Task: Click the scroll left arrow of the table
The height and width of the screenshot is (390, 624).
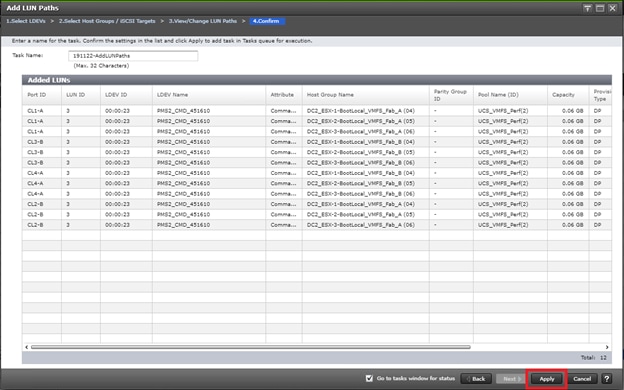Action: 27,347
